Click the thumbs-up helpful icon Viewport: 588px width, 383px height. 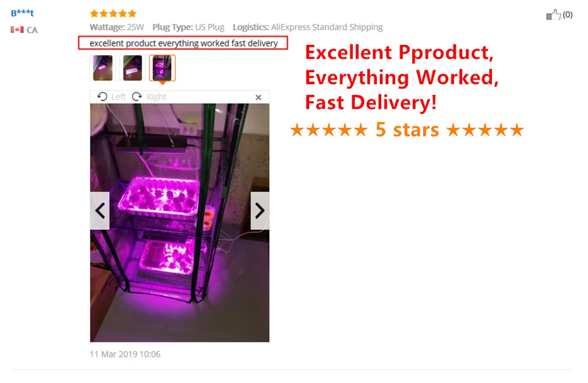(x=553, y=15)
